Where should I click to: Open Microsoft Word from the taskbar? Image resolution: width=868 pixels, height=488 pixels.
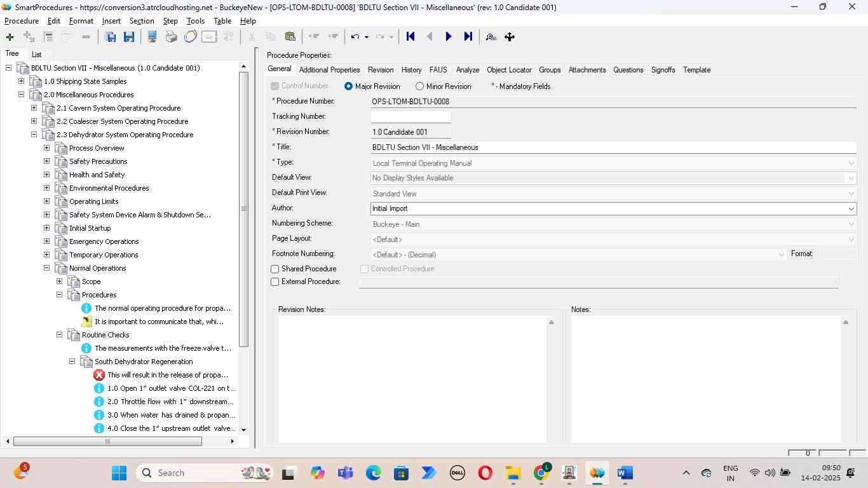pyautogui.click(x=625, y=473)
